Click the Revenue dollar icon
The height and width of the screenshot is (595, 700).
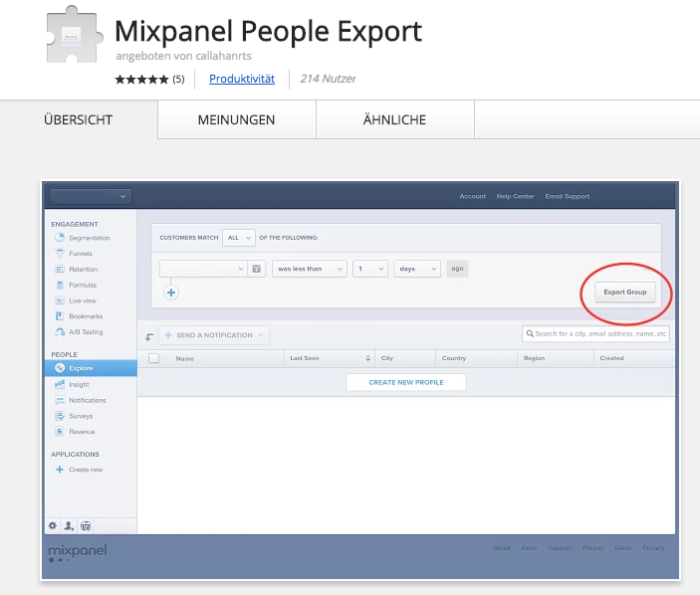point(60,431)
